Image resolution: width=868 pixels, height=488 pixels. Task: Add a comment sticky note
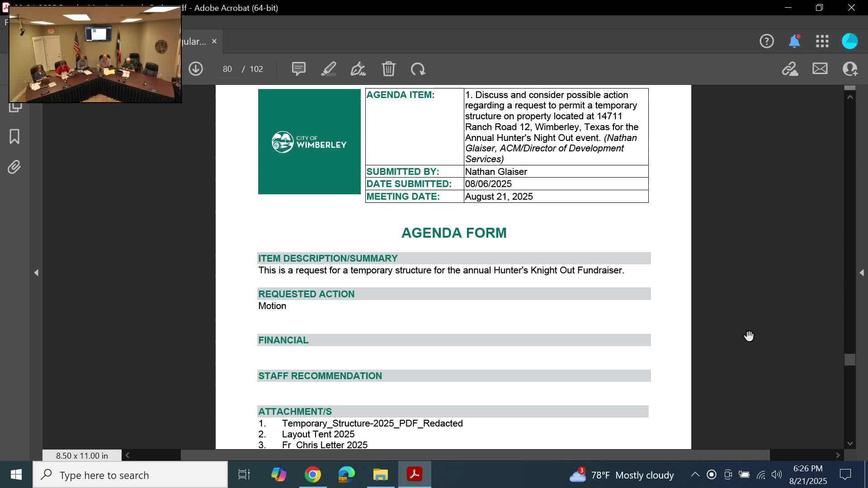click(x=298, y=69)
